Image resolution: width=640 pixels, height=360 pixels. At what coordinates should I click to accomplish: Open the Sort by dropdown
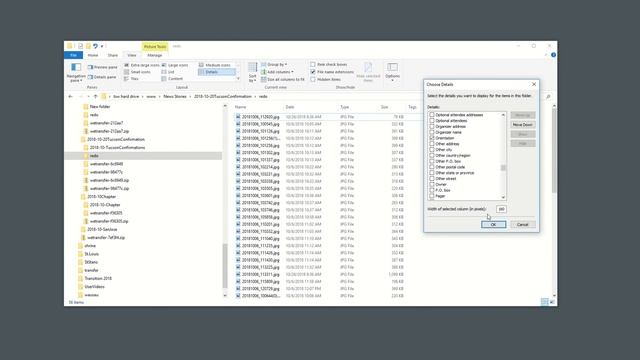tap(252, 72)
